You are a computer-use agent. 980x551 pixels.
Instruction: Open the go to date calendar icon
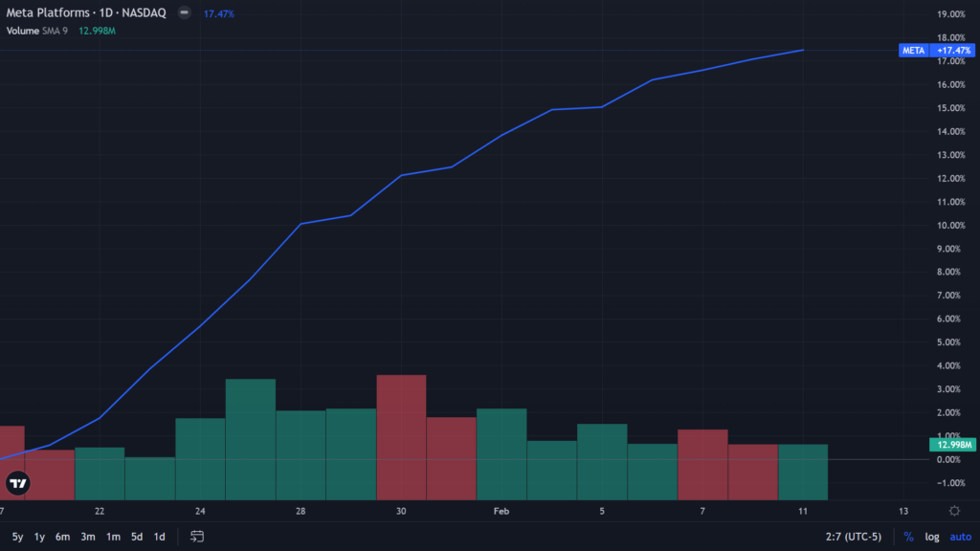(x=197, y=537)
